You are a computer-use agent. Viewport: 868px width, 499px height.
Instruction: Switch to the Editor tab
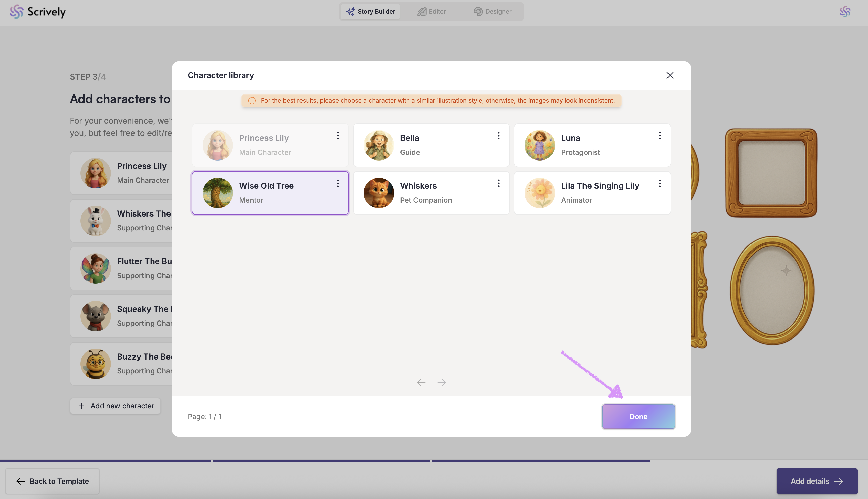(x=431, y=12)
